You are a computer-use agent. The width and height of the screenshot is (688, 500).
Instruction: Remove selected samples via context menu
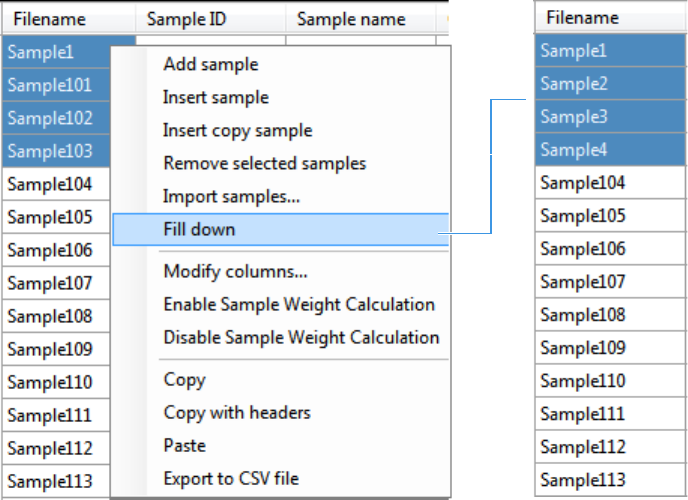pyautogui.click(x=264, y=163)
